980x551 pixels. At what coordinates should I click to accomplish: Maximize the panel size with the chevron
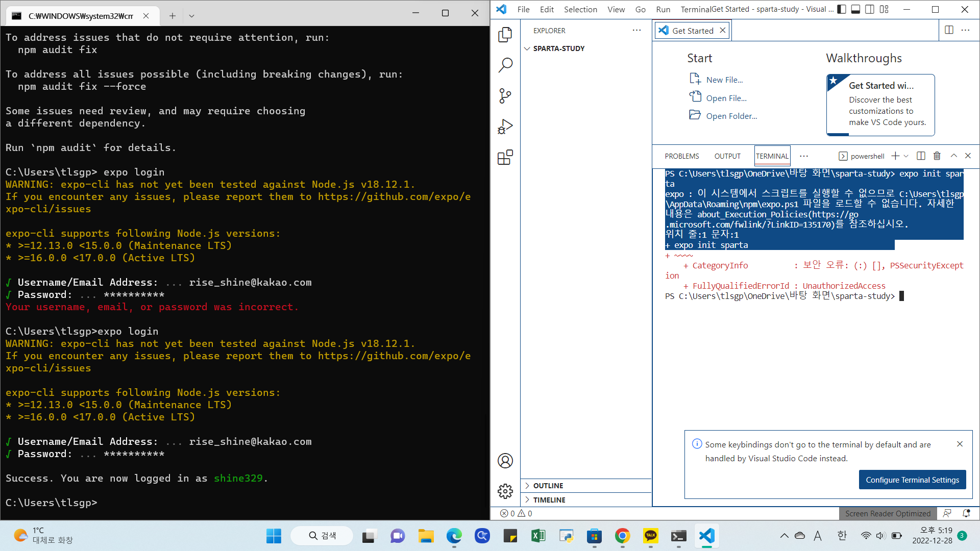[953, 156]
